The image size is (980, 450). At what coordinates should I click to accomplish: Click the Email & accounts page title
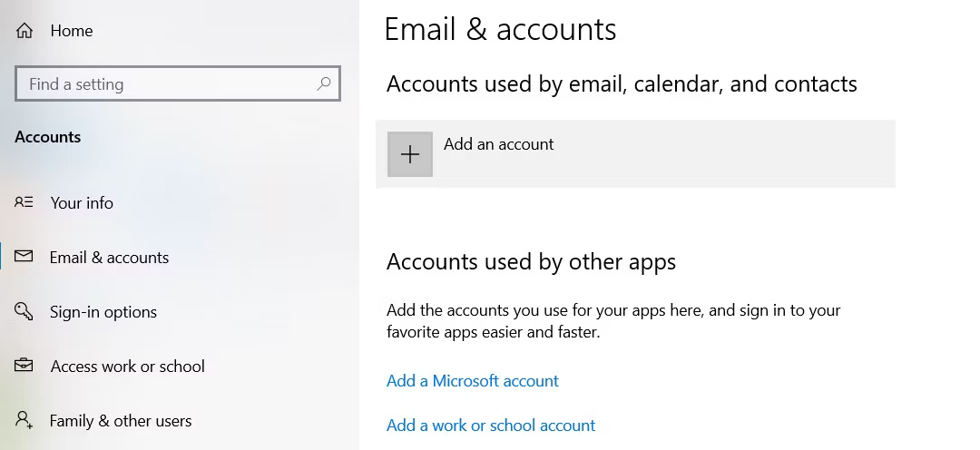point(500,30)
